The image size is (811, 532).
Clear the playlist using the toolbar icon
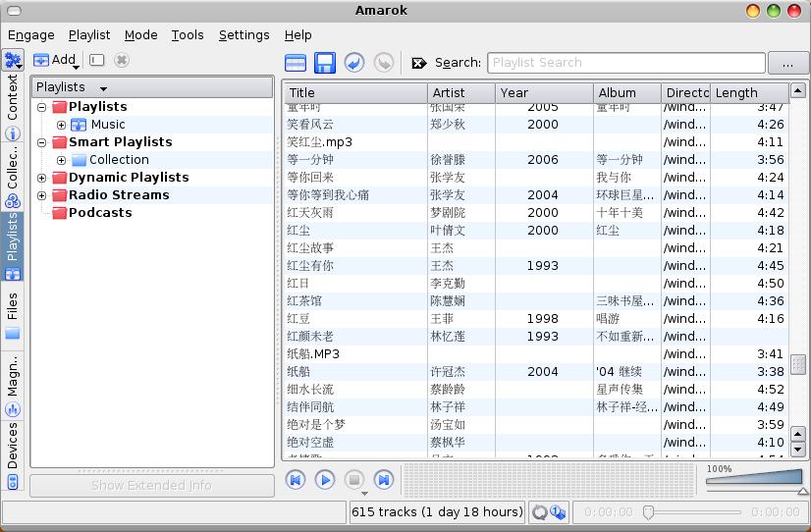click(296, 63)
